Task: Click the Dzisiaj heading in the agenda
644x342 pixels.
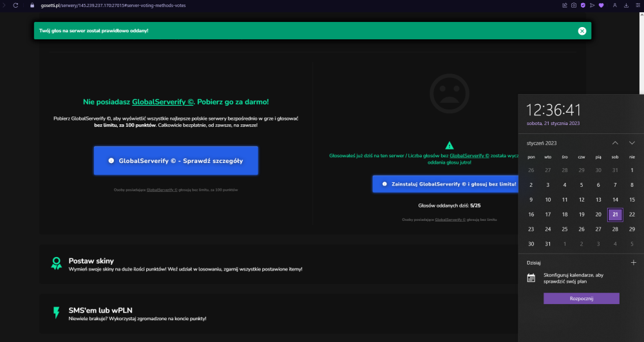Action: [533, 263]
